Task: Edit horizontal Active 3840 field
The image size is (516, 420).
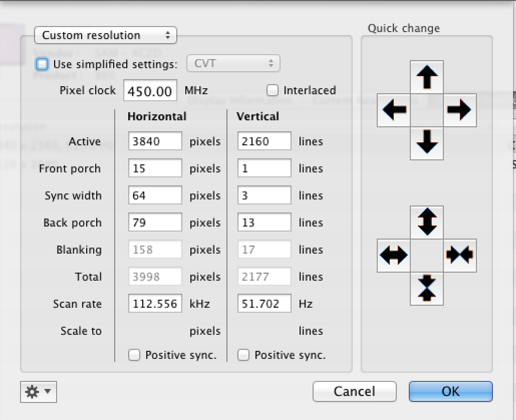Action: click(155, 141)
